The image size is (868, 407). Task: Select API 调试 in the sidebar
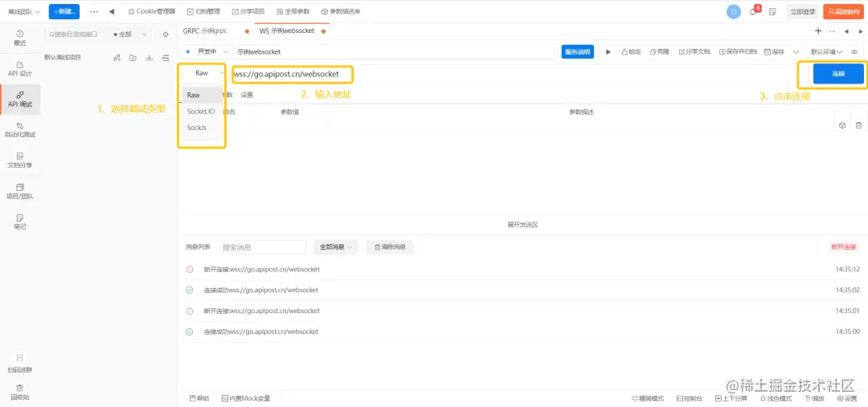click(x=20, y=99)
